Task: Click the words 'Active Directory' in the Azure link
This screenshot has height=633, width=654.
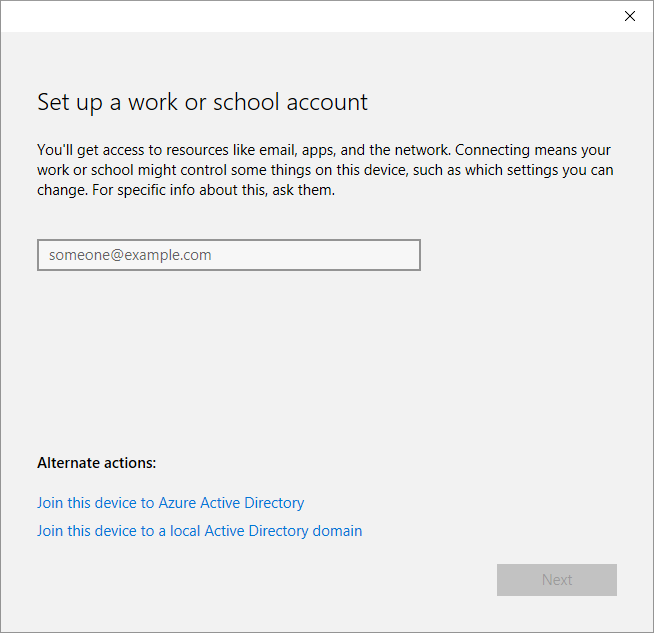Action: point(254,503)
